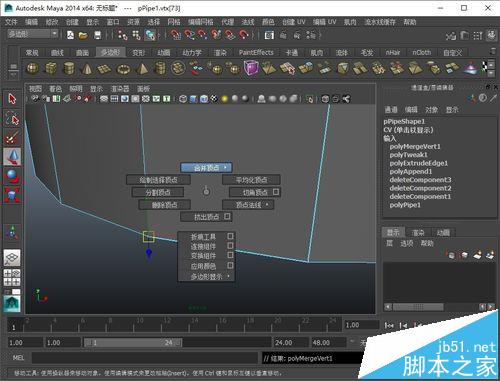Click the polygon cone shelf icon
500x381 pixels.
[86, 68]
